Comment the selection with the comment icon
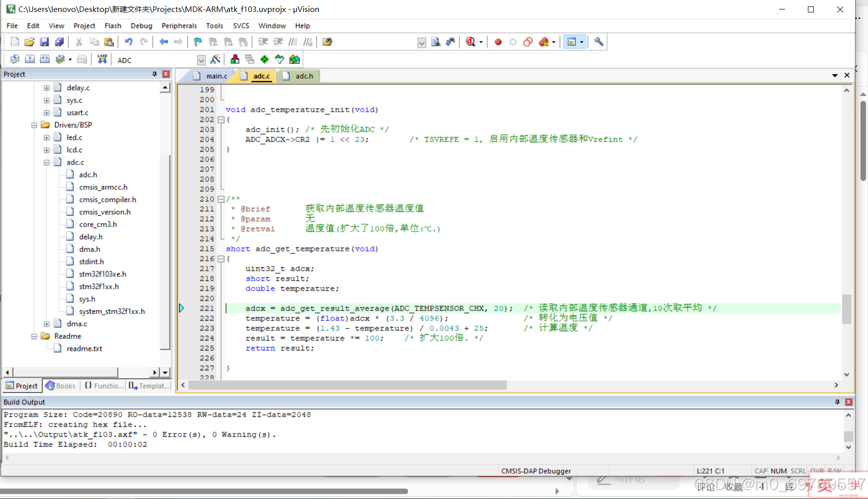This screenshot has height=499, width=868. [x=293, y=42]
